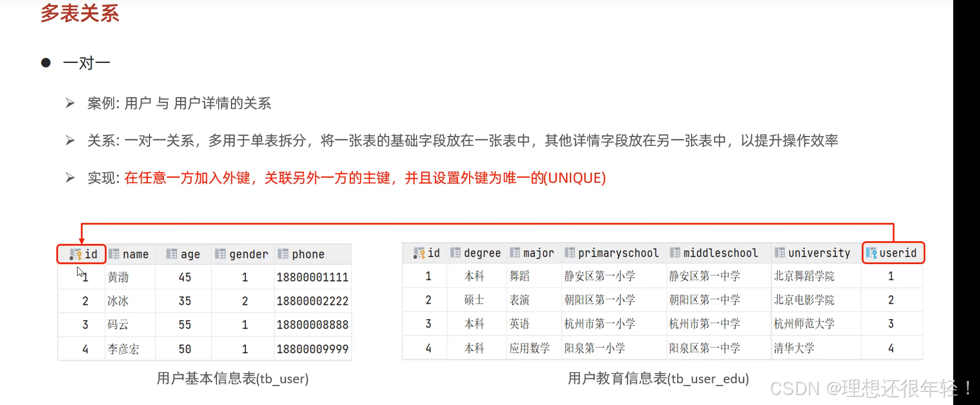Select phone number 18800009999
The width and height of the screenshot is (980, 405).
tap(312, 349)
